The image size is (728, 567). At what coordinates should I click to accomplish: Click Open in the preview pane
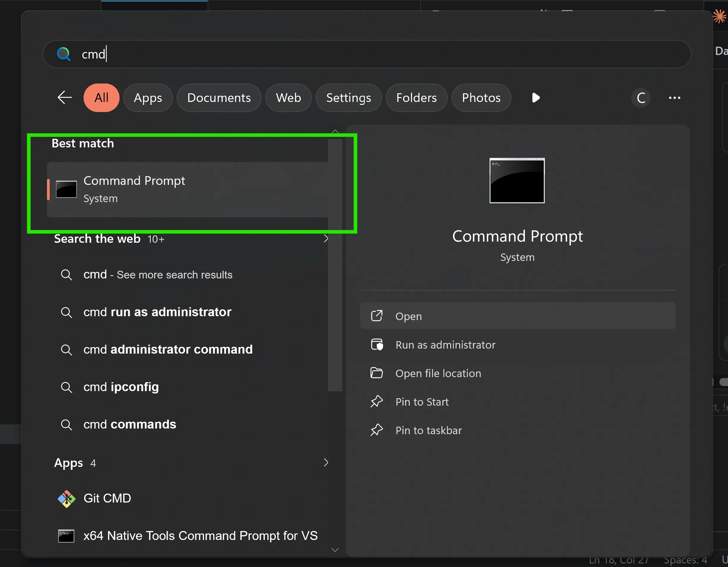[x=518, y=316]
